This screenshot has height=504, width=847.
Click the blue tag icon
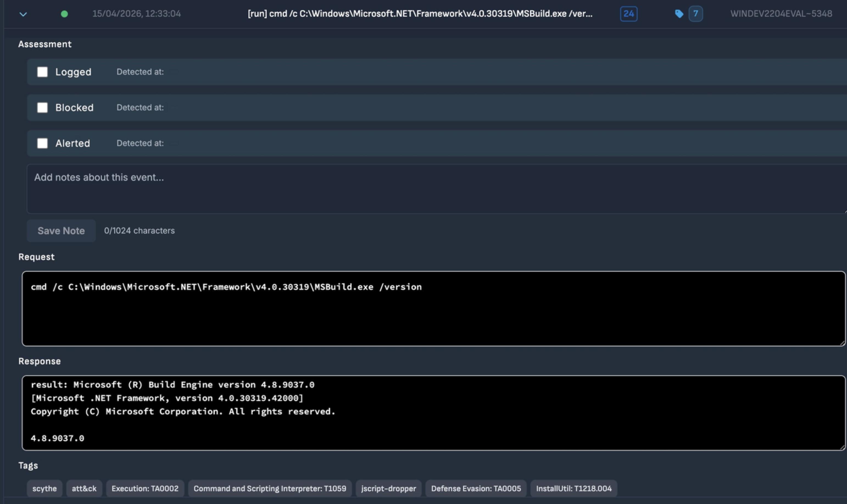pyautogui.click(x=679, y=14)
